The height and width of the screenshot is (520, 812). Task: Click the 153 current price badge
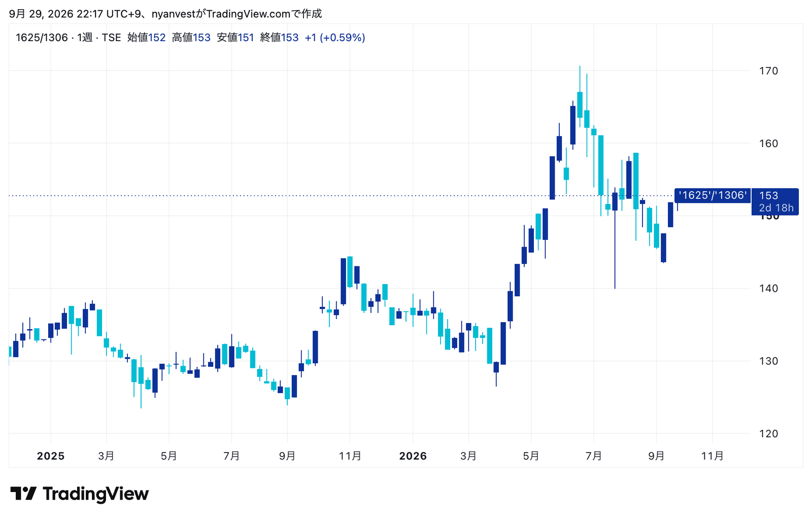click(x=768, y=195)
